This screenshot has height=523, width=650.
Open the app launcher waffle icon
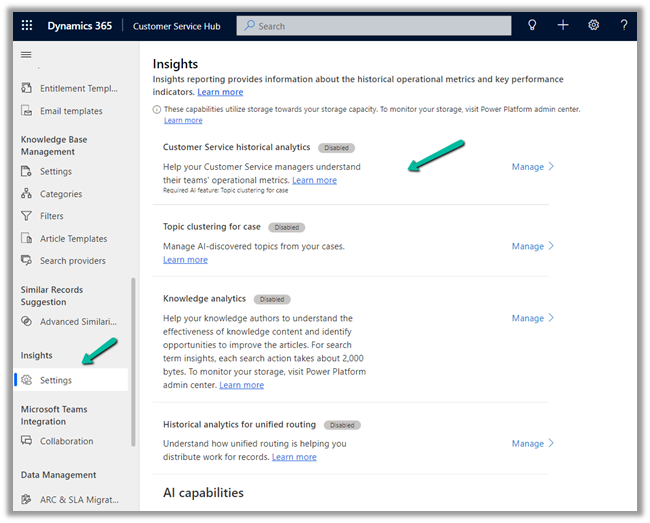(27, 26)
